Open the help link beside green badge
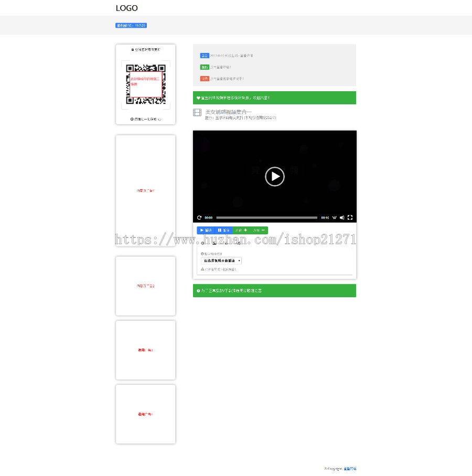 pos(220,67)
